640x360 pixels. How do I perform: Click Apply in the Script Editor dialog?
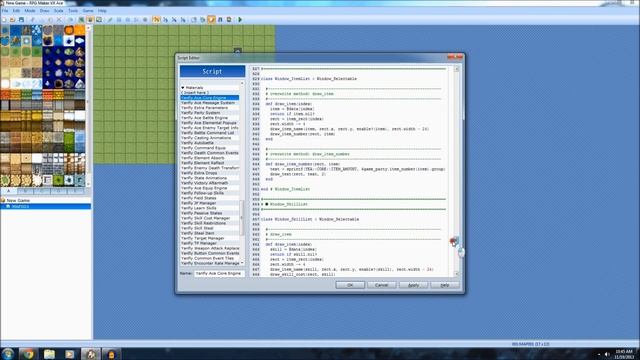pos(413,285)
